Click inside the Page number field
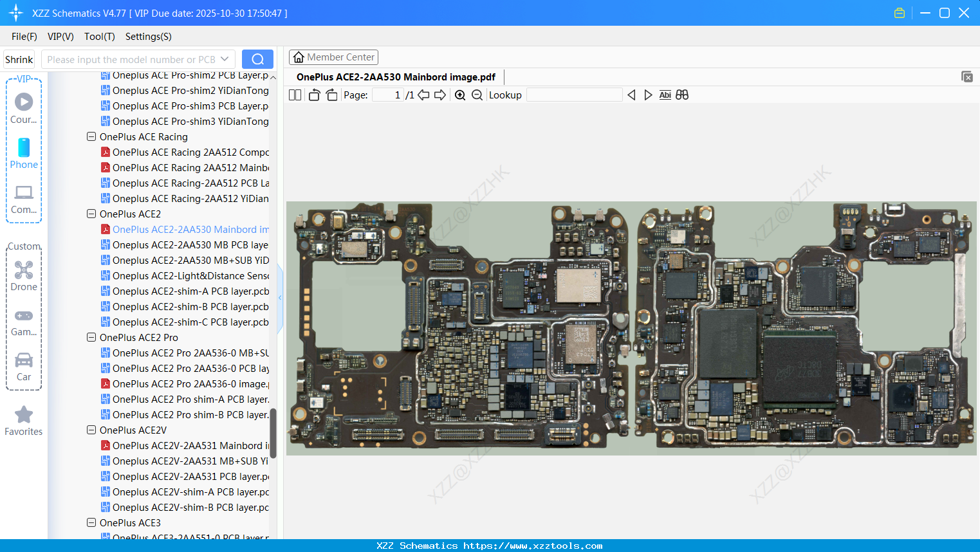Viewport: 980px width, 552px height. [386, 94]
